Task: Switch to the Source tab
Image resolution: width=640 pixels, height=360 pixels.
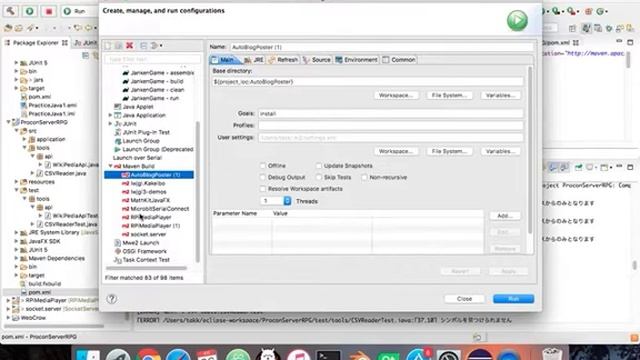Action: tap(317, 60)
